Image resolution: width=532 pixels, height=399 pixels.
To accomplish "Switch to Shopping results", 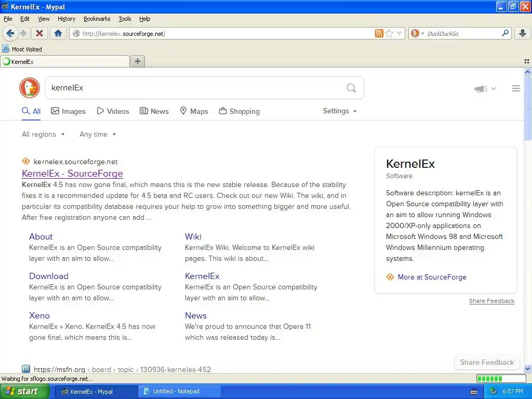I will pos(239,111).
